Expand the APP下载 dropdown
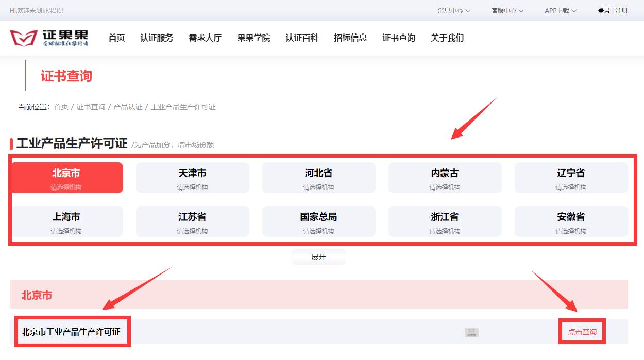Screen dimensions: 644x360 pyautogui.click(x=558, y=10)
